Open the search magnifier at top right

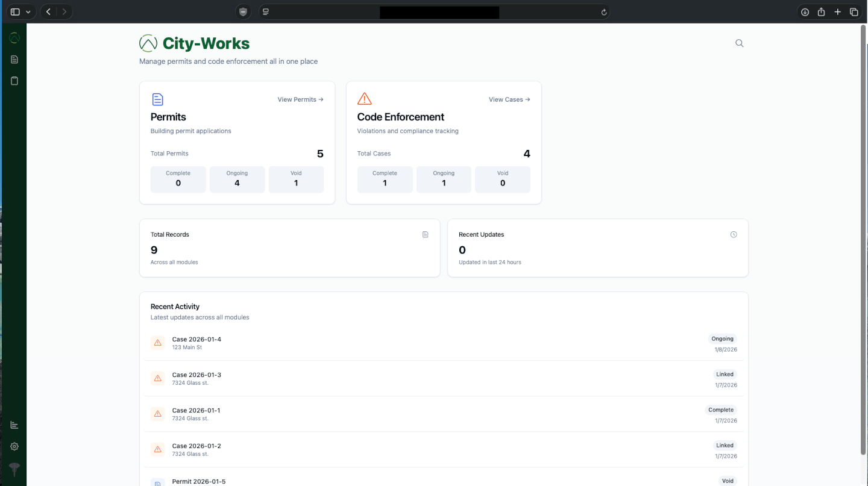[x=739, y=43]
